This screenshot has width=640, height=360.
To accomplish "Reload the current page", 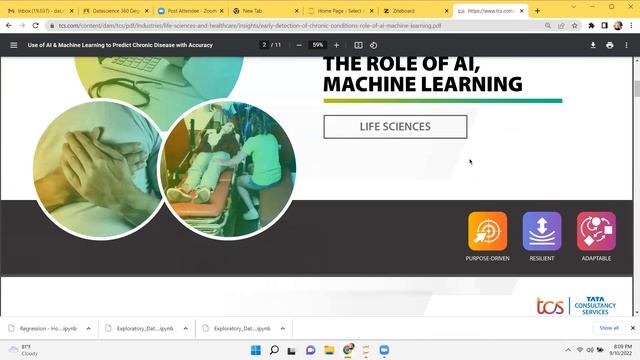I will click(36, 25).
